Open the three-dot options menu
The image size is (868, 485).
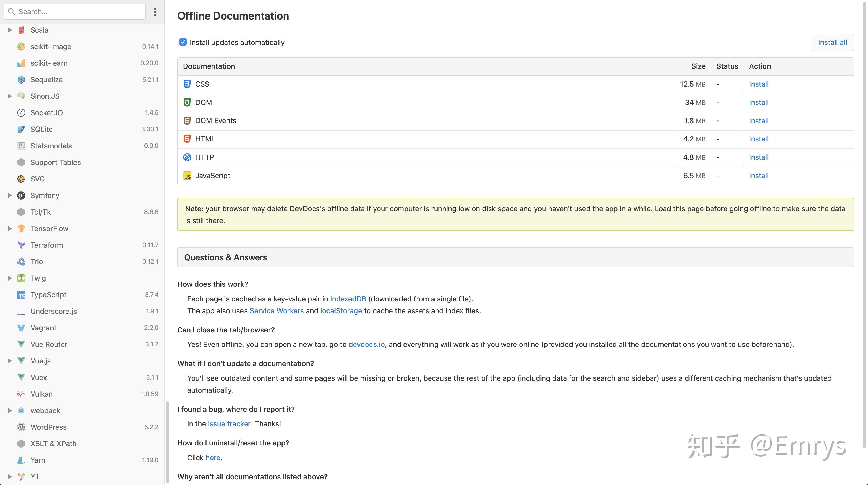pyautogui.click(x=155, y=11)
